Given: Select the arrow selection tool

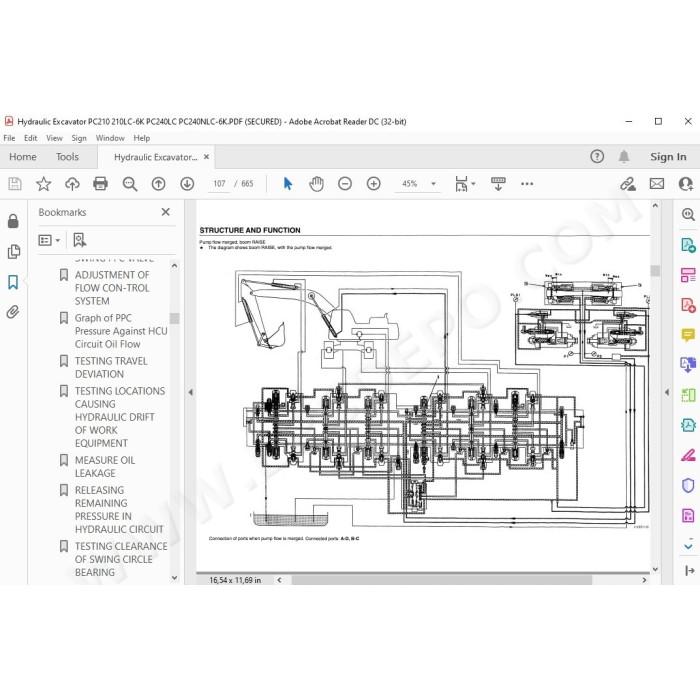Looking at the screenshot, I should coord(288,183).
